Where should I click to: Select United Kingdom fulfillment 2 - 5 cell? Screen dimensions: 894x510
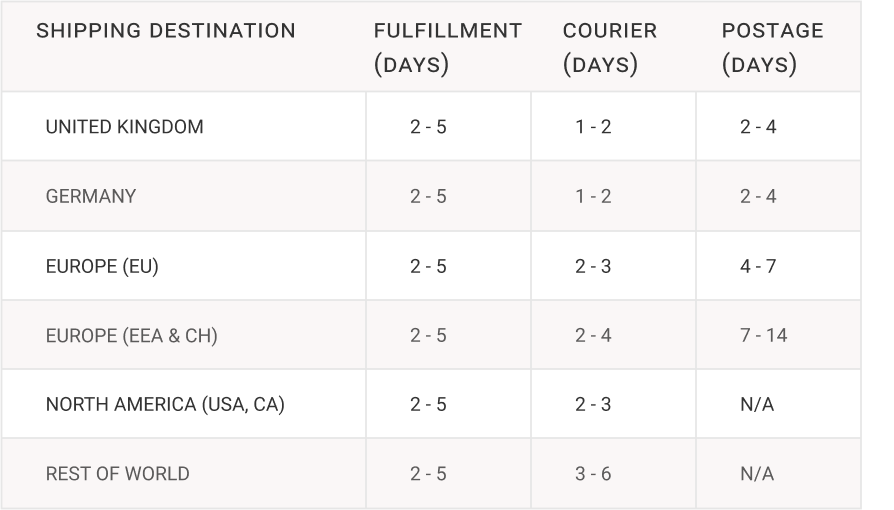click(428, 127)
